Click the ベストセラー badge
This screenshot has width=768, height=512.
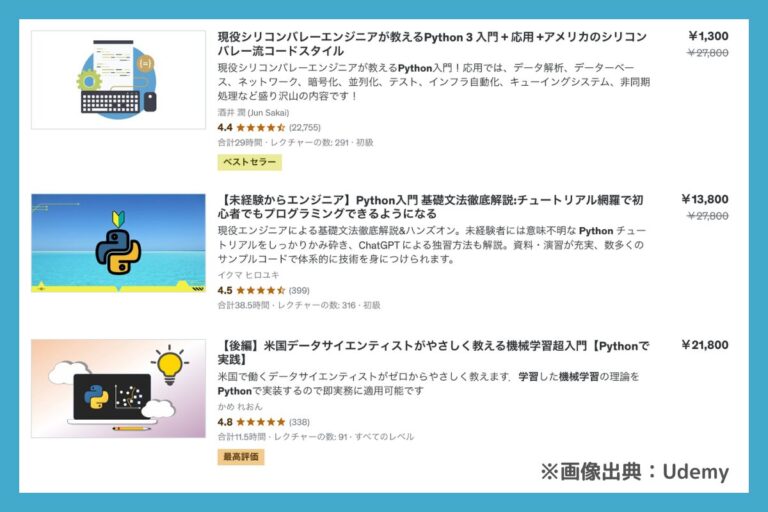pyautogui.click(x=250, y=162)
